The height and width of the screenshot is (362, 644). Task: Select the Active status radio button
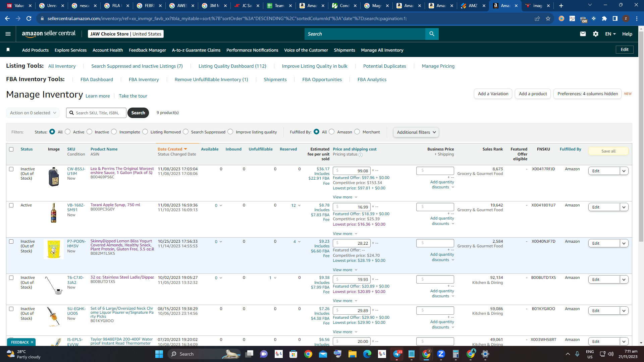68,132
